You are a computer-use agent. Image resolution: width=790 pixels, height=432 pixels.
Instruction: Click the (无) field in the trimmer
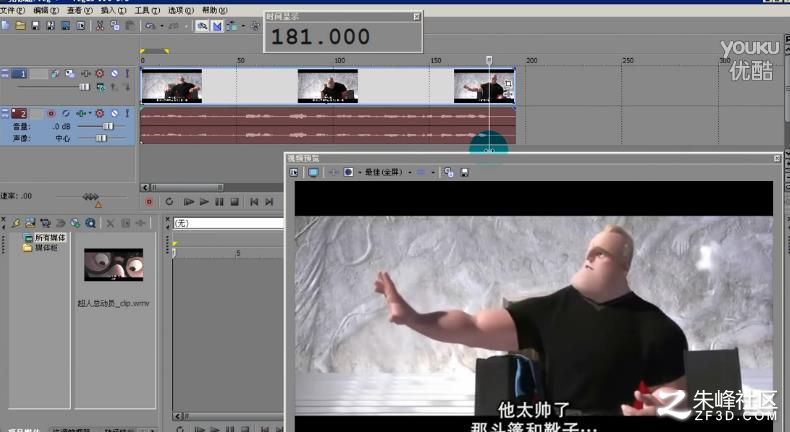point(229,223)
